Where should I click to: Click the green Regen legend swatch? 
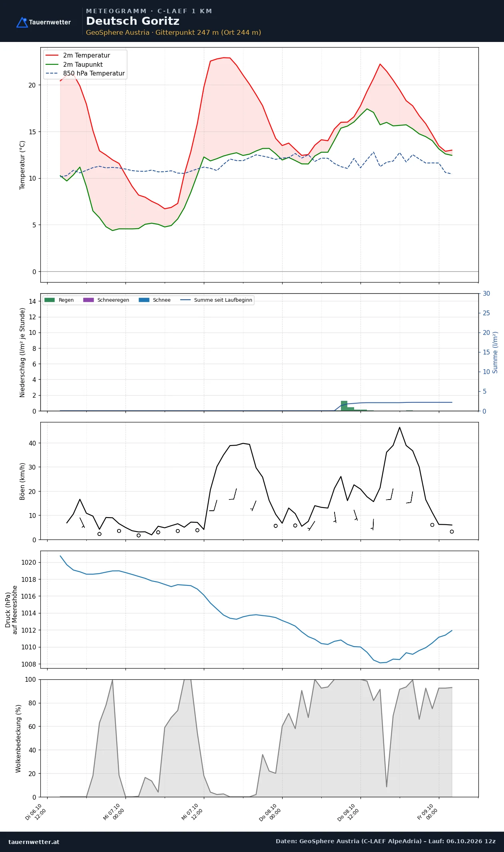pyautogui.click(x=50, y=300)
